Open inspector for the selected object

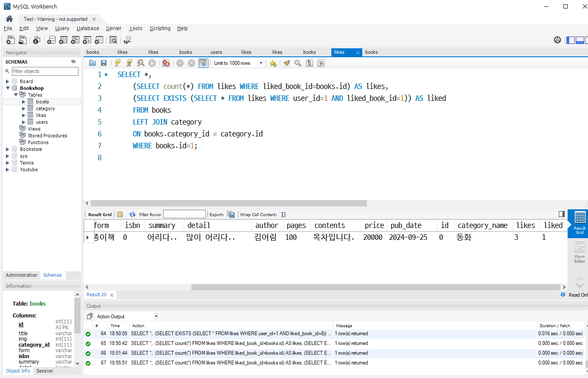click(x=37, y=40)
